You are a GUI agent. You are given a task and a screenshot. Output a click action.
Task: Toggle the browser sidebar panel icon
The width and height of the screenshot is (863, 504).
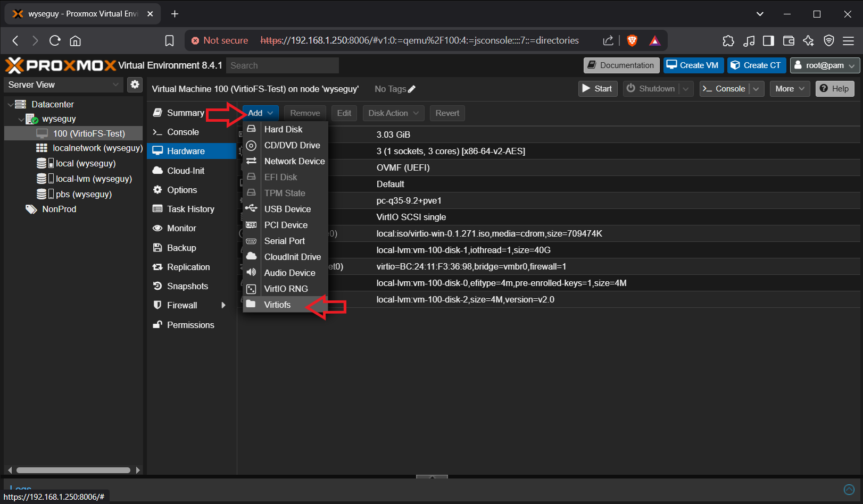click(768, 40)
